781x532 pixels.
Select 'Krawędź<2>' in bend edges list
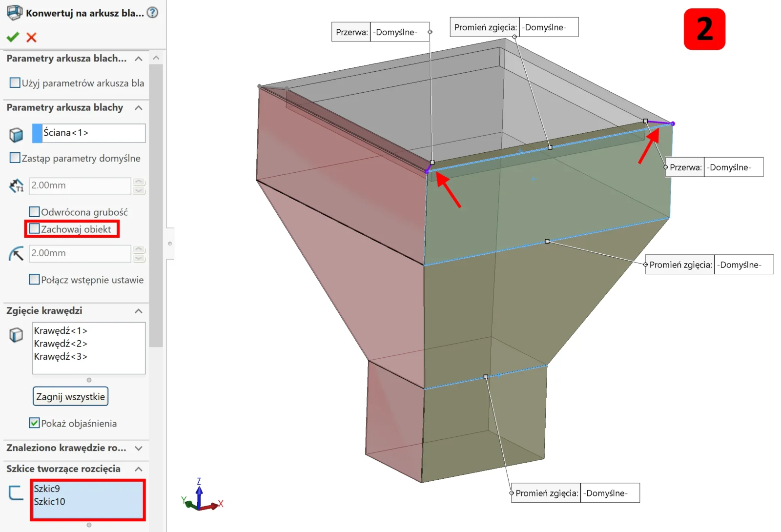coord(61,344)
